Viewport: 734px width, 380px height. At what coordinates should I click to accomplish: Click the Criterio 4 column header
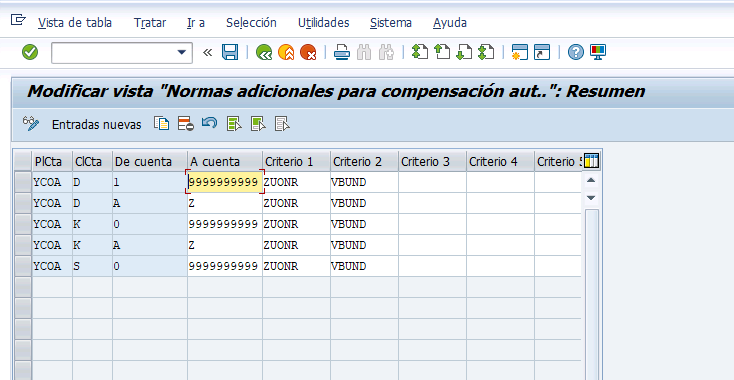[500, 161]
